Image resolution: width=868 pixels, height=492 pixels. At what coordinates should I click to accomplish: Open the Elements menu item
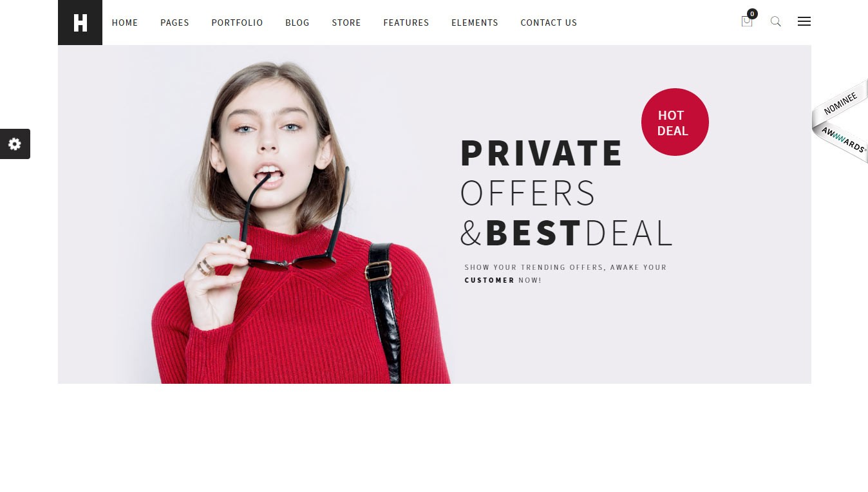click(x=475, y=23)
